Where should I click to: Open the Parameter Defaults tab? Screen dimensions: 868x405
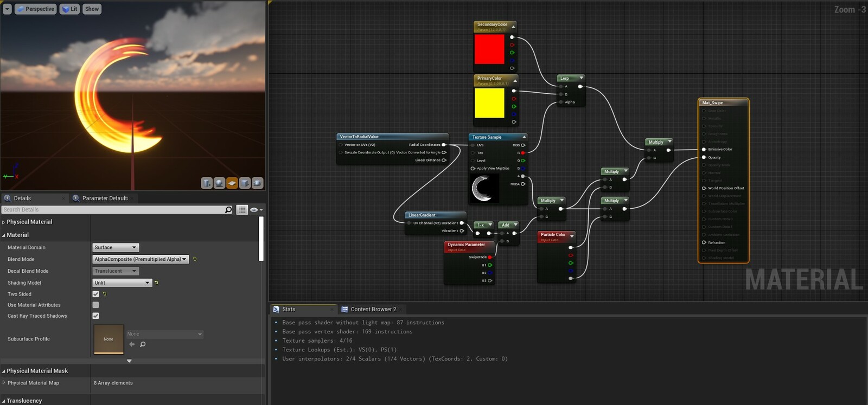[104, 198]
